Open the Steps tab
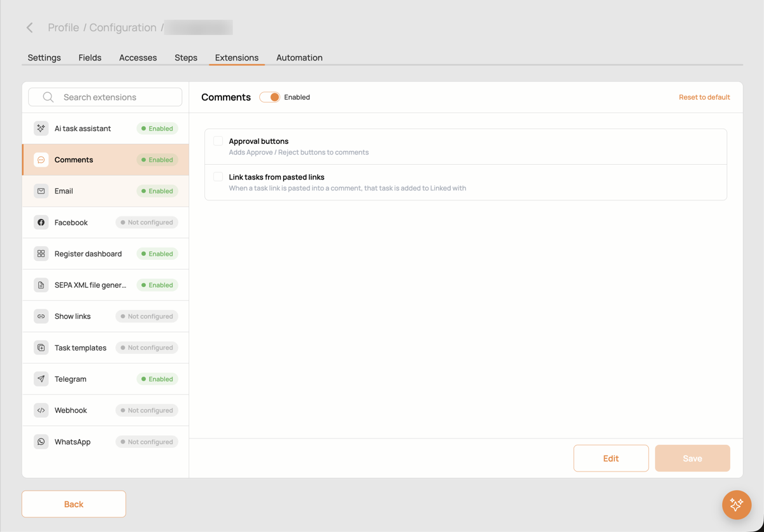The image size is (764, 532). tap(186, 57)
